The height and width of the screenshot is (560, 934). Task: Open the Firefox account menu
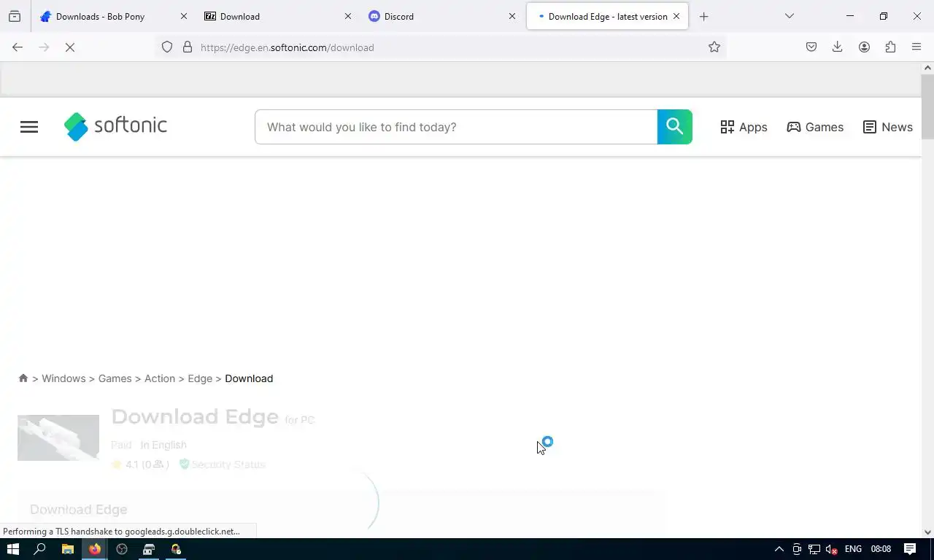[864, 47]
